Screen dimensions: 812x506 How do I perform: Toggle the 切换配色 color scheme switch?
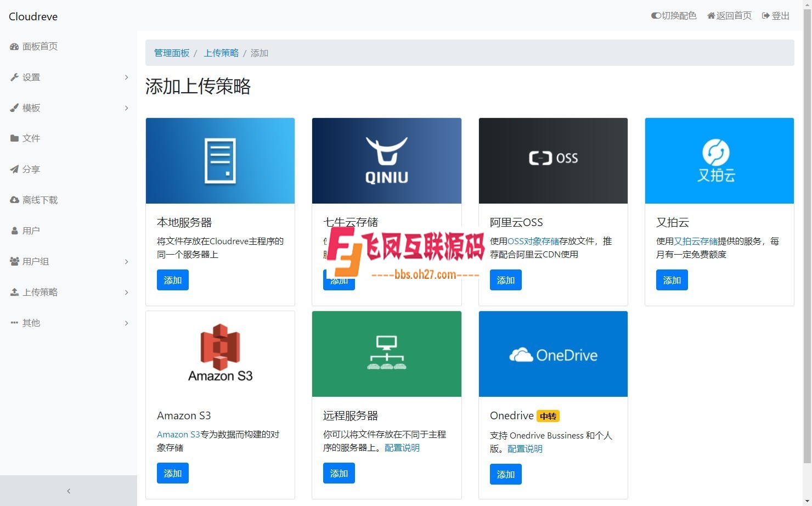coord(656,16)
